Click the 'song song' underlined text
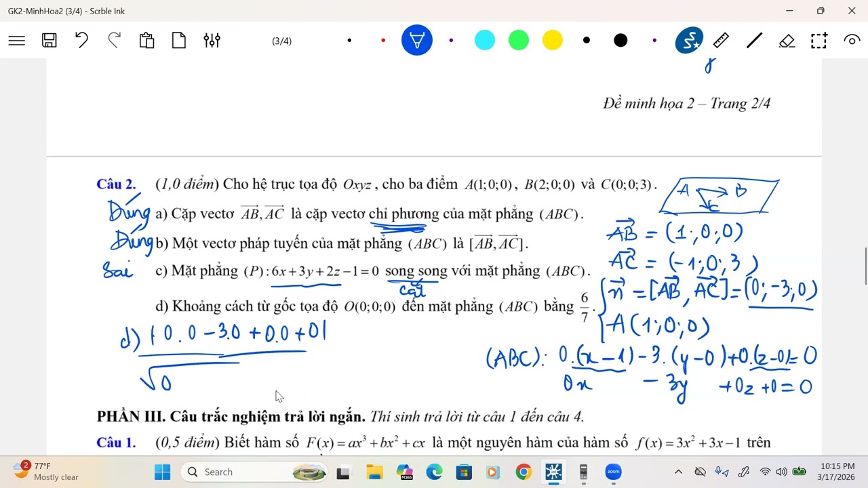 [416, 271]
